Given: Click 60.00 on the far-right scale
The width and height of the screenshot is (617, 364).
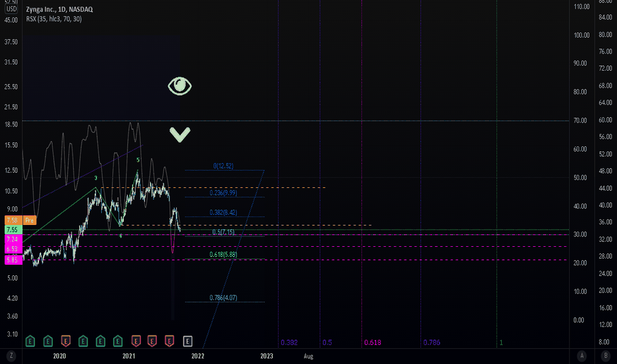Looking at the screenshot, I should [x=605, y=120].
